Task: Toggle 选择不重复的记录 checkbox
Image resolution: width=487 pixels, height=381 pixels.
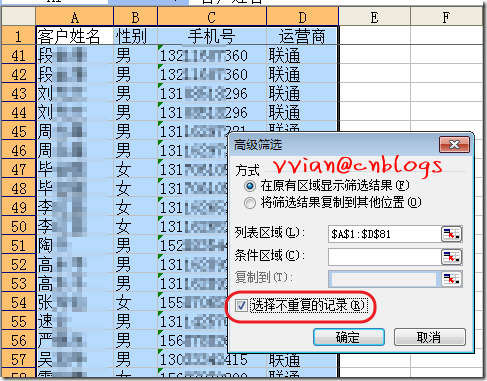Action: pos(241,305)
